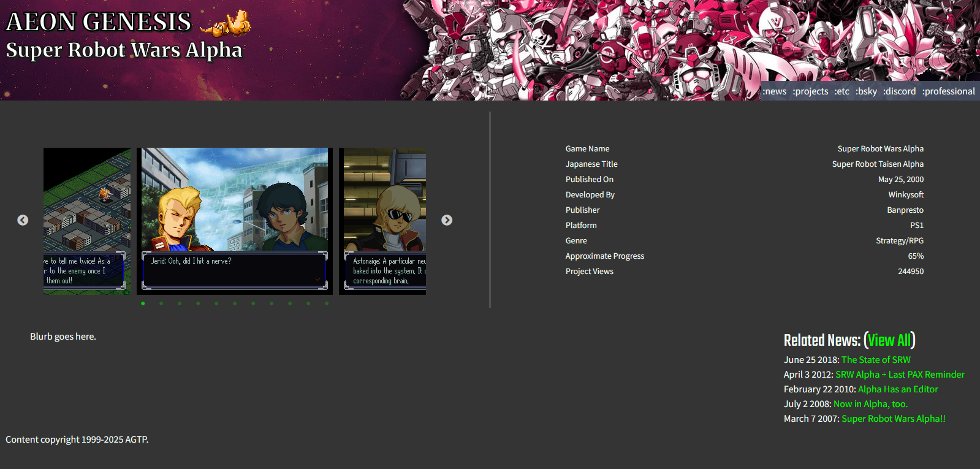The image size is (980, 469).
Task: Click the 'May 25, 2000' publish date
Action: [901, 180]
